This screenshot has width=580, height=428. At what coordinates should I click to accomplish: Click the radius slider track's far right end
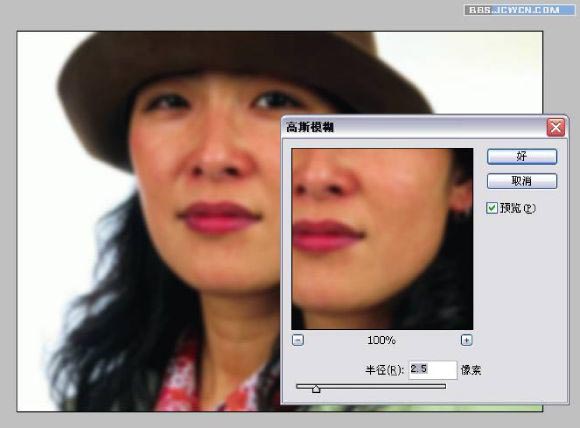(x=443, y=386)
